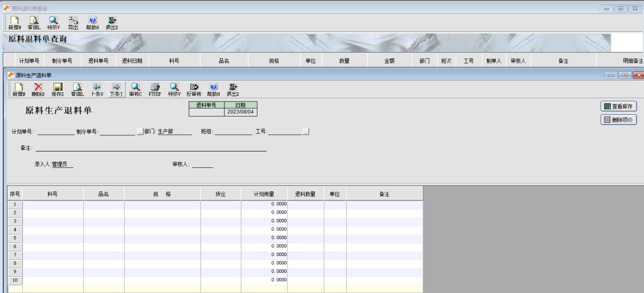Go to next record with 下条T

116,90
